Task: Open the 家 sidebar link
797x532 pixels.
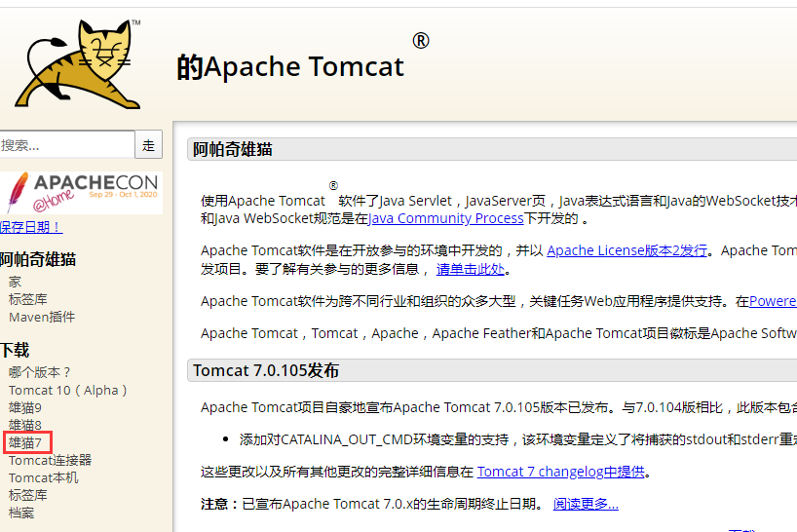Action: pyautogui.click(x=15, y=282)
